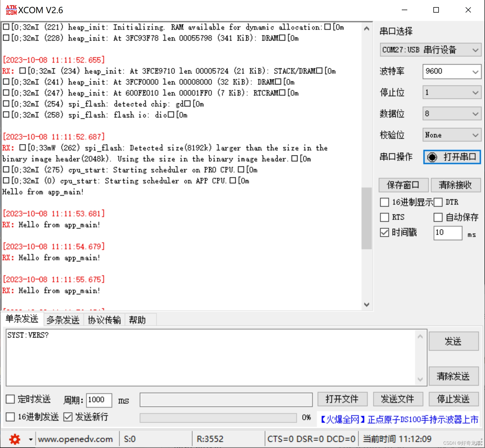This screenshot has width=485, height=448.
Task: Click the receive window scroll down arrow
Action: tap(367, 305)
